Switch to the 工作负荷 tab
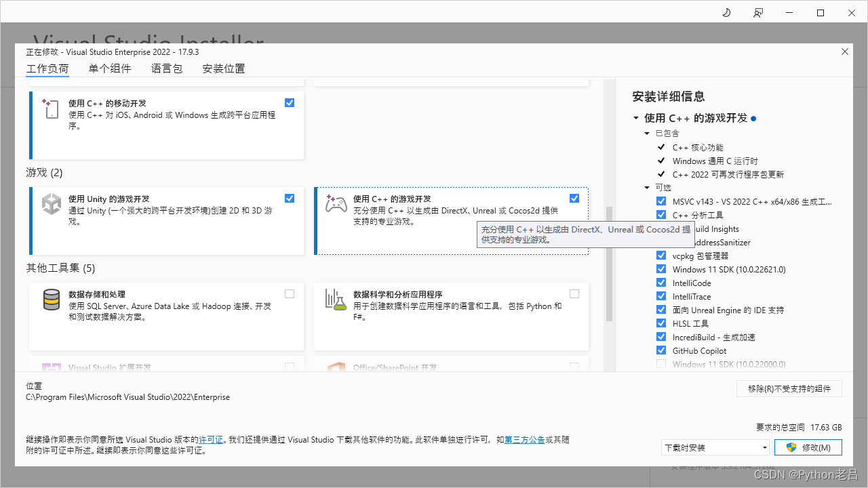 (x=47, y=68)
